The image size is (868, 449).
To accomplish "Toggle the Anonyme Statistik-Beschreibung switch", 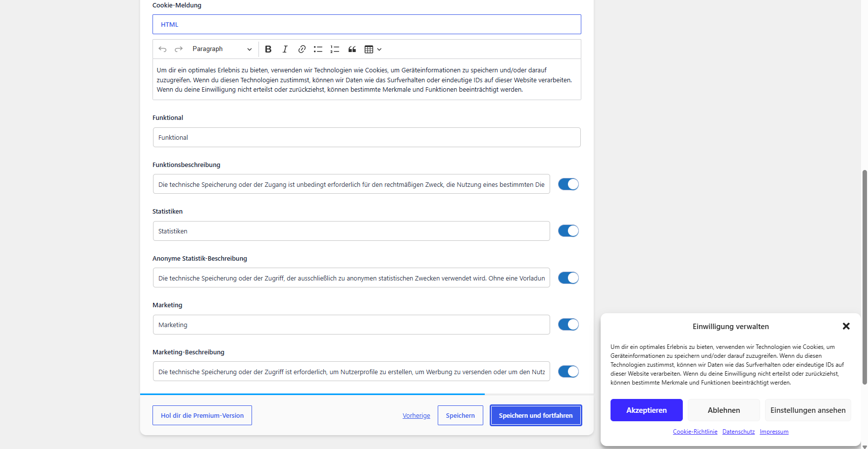I will tap(568, 278).
